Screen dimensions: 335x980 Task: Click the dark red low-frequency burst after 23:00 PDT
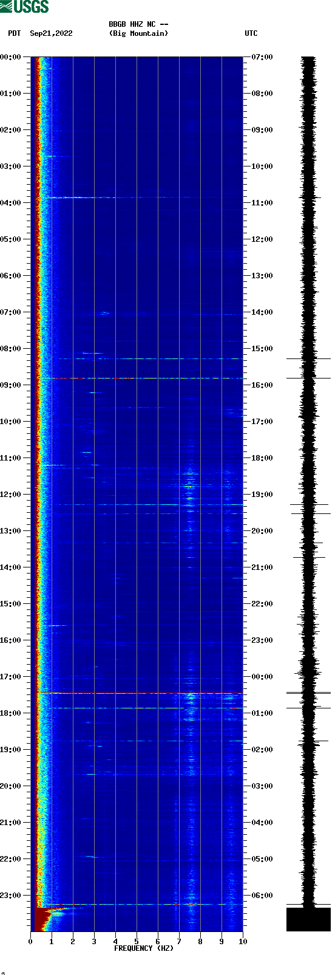44,919
